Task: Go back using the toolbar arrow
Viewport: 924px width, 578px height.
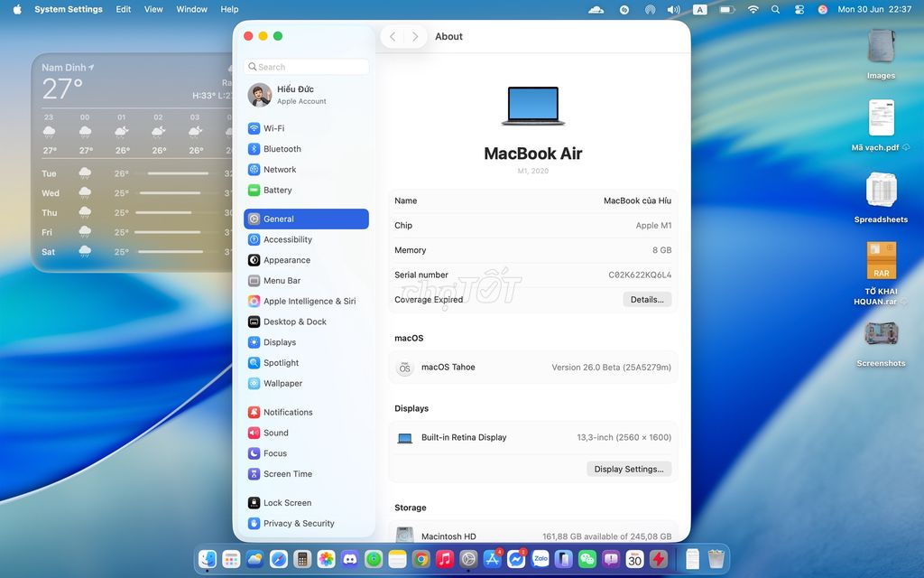Action: click(393, 36)
